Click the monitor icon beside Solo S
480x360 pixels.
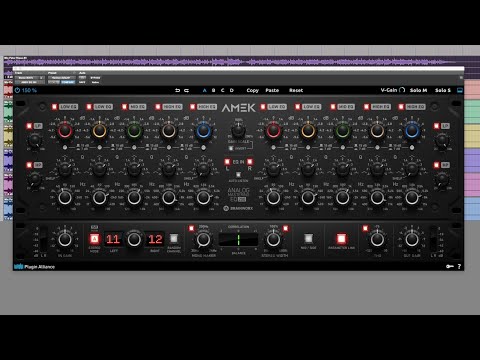click(460, 90)
